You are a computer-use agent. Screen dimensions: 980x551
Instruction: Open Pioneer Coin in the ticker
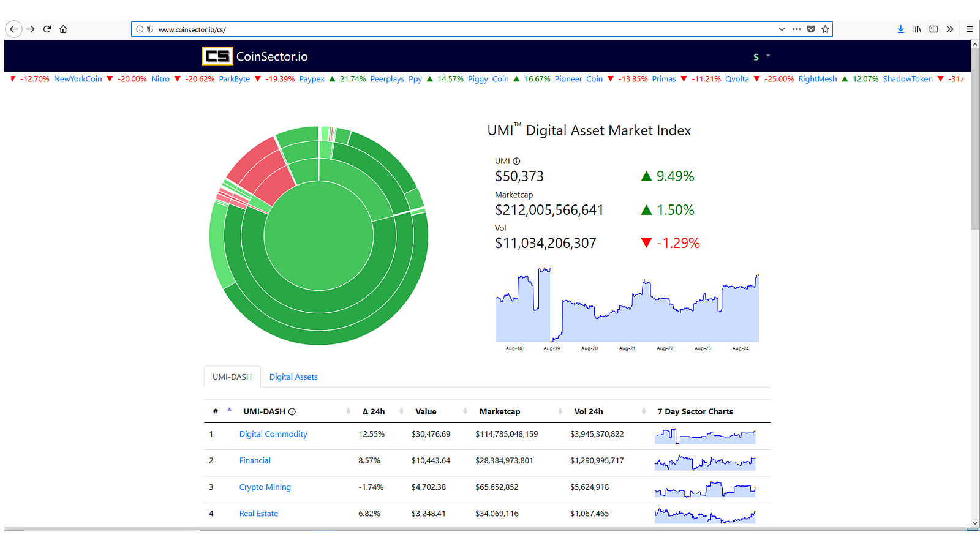click(579, 79)
